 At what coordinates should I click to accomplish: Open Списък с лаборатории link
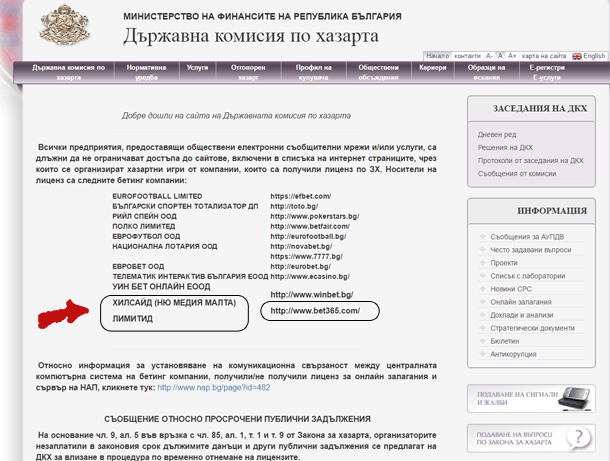point(528,276)
